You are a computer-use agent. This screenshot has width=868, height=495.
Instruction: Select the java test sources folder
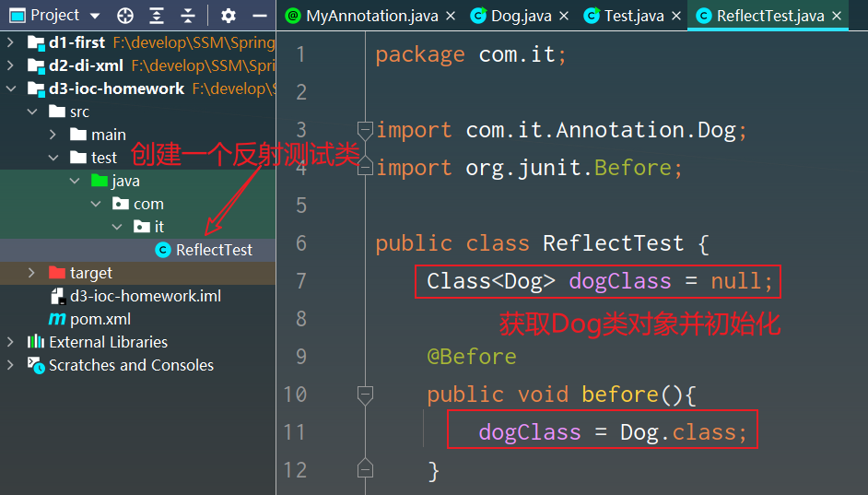click(x=138, y=181)
